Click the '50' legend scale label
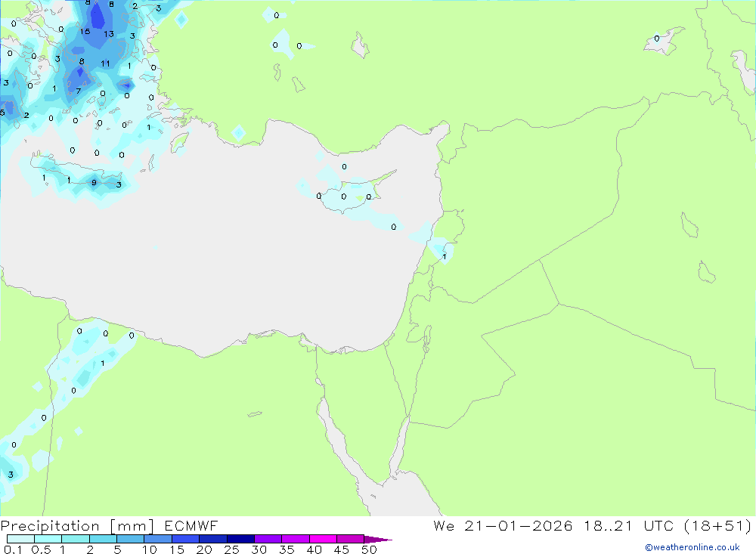The width and height of the screenshot is (756, 554). pyautogui.click(x=369, y=549)
